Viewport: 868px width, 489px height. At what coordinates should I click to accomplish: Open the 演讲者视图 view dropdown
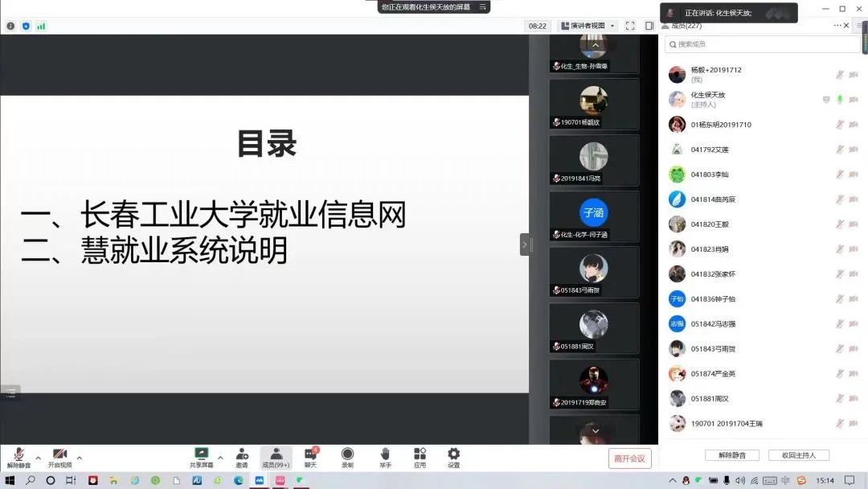click(x=588, y=26)
